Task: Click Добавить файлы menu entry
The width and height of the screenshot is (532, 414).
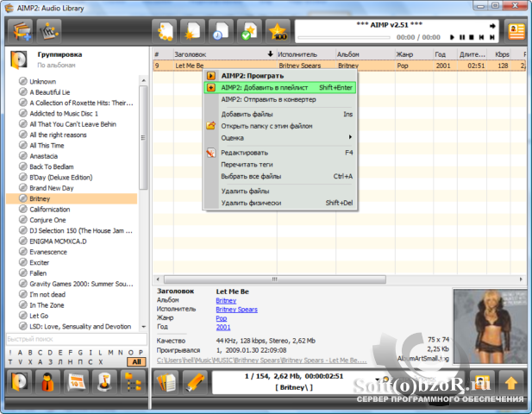Action: 280,114
